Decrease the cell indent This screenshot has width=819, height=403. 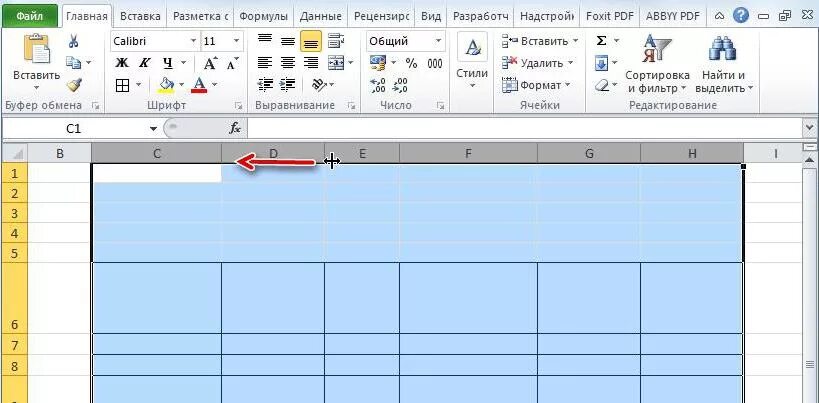(266, 85)
